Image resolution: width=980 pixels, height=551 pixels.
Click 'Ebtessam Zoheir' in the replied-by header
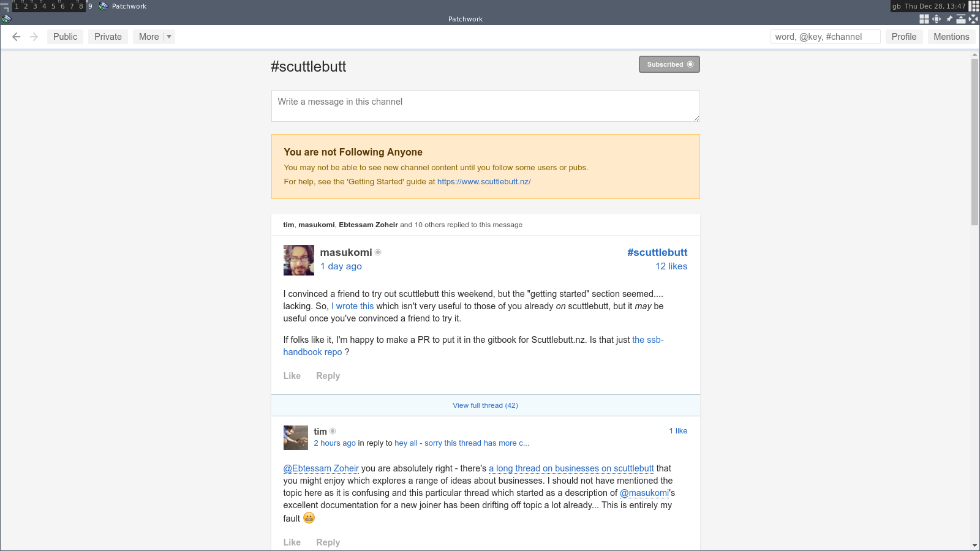(368, 225)
